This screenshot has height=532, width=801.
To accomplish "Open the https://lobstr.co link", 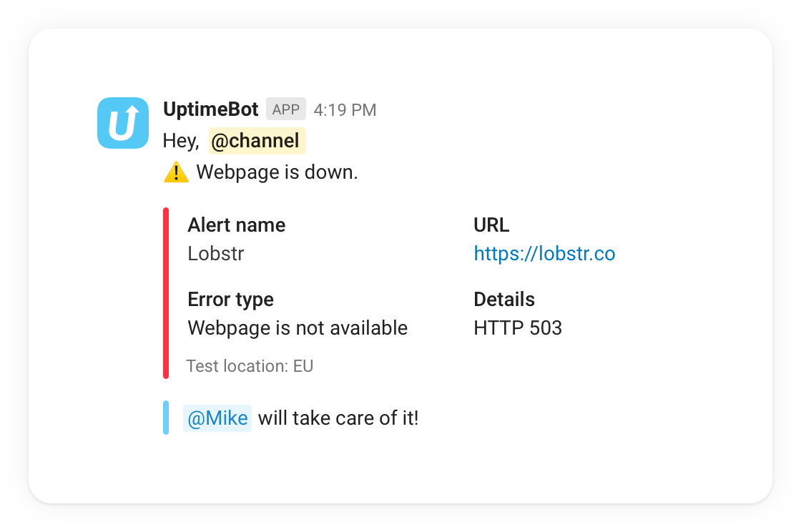I will click(x=544, y=254).
